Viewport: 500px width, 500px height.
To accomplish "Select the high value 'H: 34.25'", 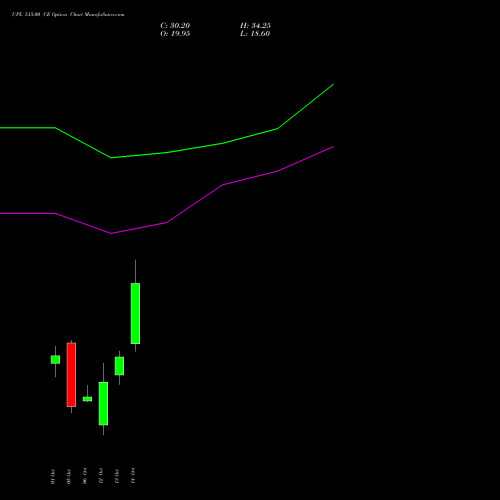I will [x=255, y=26].
